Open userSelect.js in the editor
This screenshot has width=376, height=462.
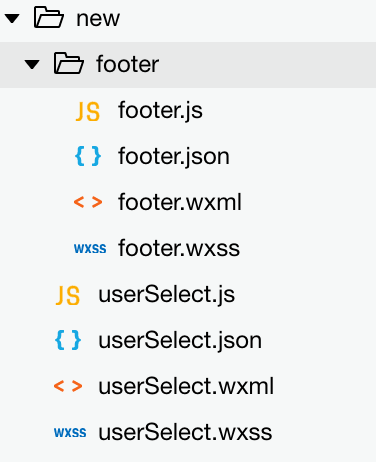click(x=167, y=295)
